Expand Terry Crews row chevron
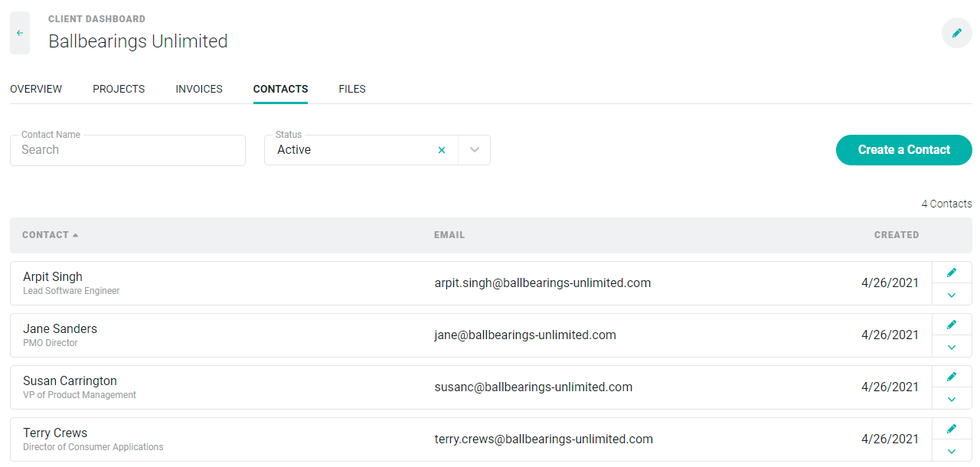The width and height of the screenshot is (980, 467). [952, 451]
